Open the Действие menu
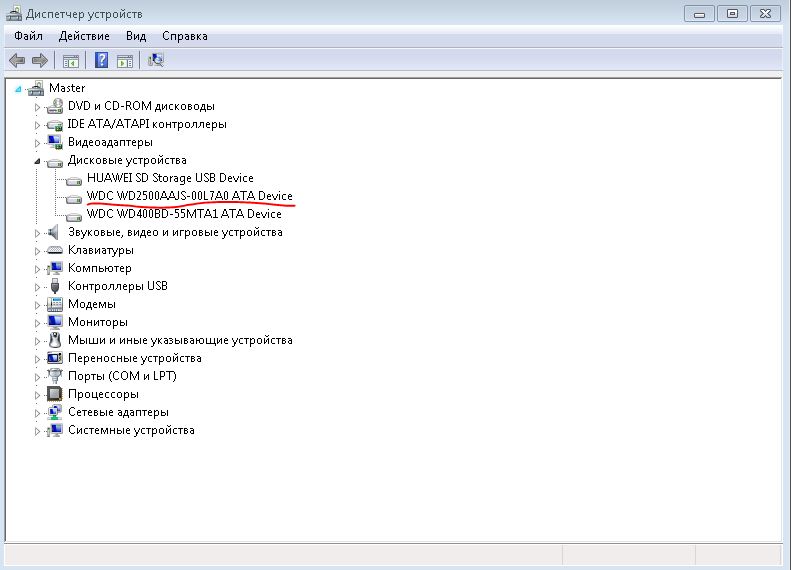Image resolution: width=791 pixels, height=570 pixels. [x=84, y=36]
